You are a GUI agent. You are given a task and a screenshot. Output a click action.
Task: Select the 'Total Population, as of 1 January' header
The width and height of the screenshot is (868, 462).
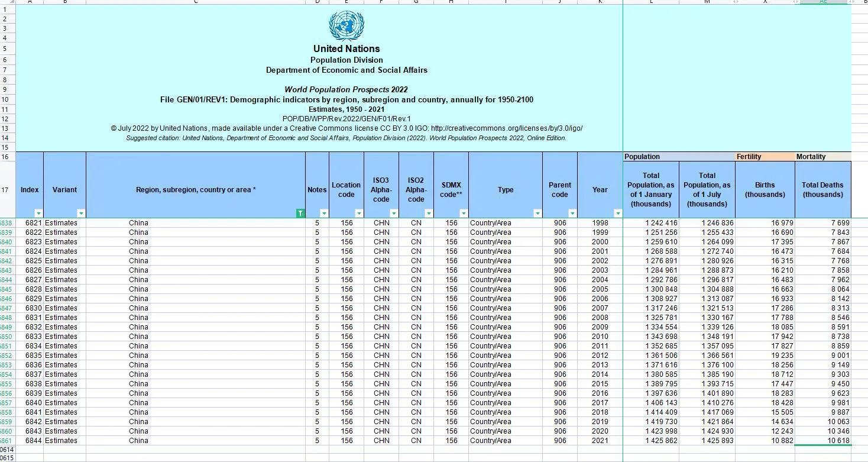click(651, 190)
